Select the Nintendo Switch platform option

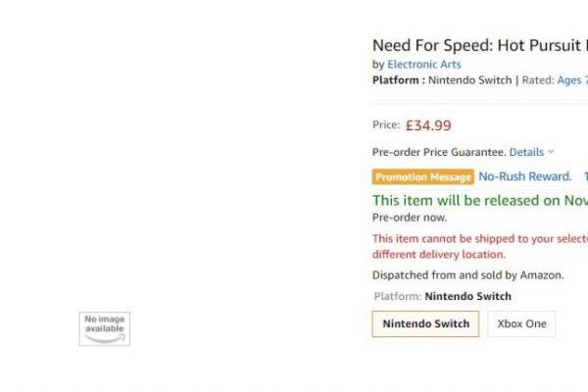[x=425, y=323]
